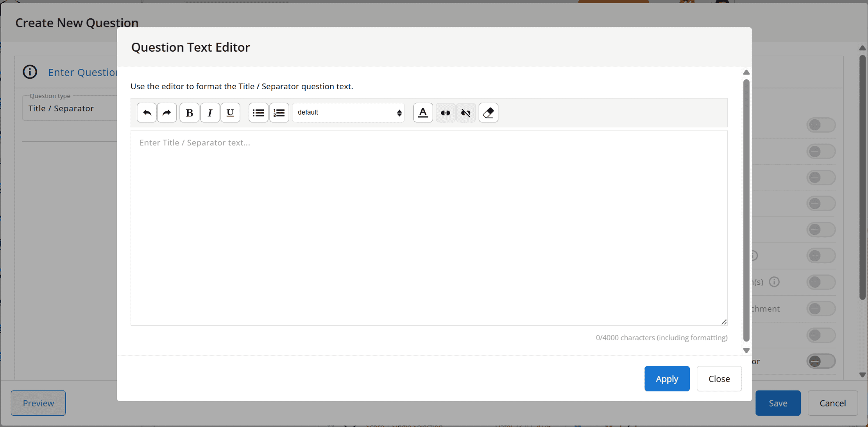Image resolution: width=868 pixels, height=427 pixels.
Task: Remove the hyperlink with unlink icon
Action: click(466, 113)
